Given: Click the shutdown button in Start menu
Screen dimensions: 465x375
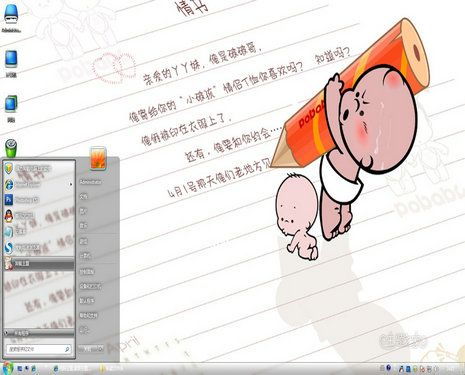Looking at the screenshot, I should point(88,349).
